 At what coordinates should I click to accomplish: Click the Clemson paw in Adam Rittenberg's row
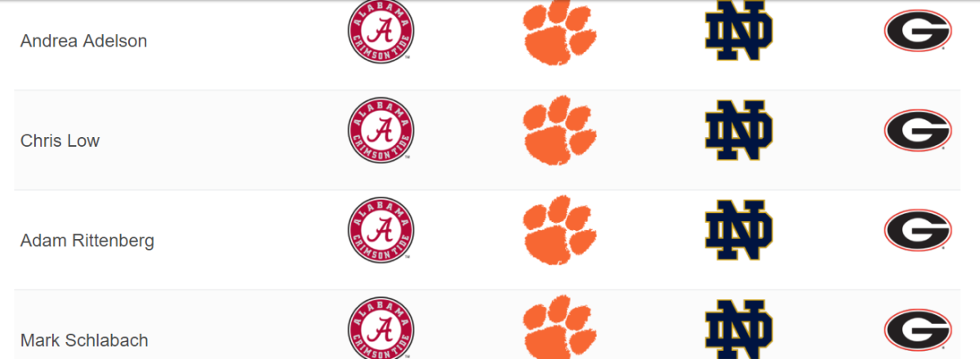[x=559, y=230]
